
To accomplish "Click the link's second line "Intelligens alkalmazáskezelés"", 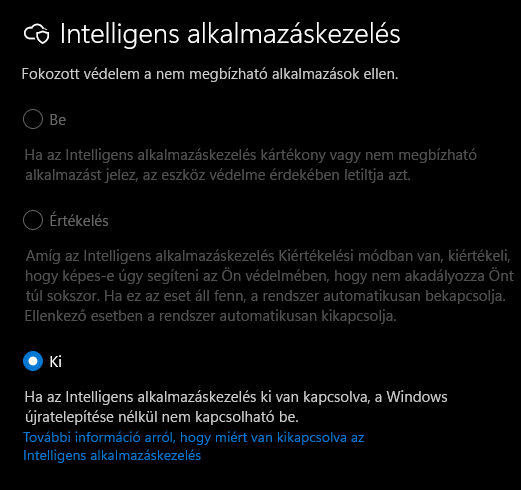I will (x=112, y=455).
